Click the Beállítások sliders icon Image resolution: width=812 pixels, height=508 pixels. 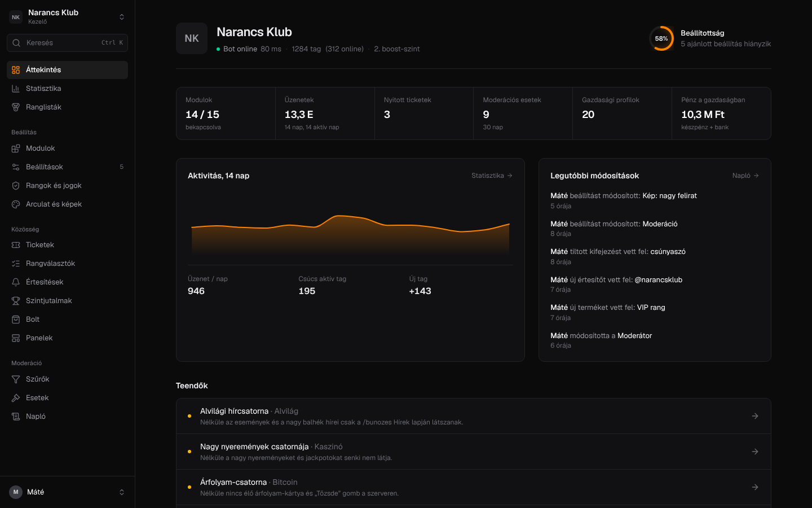tap(16, 167)
